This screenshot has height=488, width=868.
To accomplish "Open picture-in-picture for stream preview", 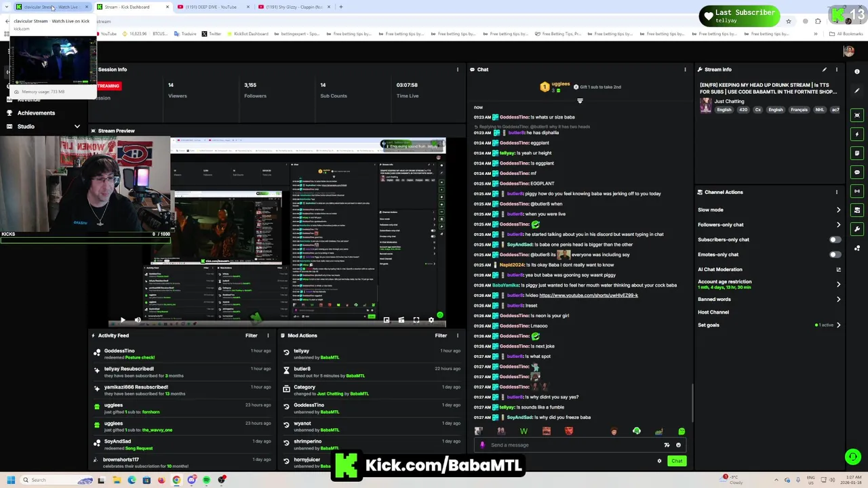I will [x=387, y=320].
